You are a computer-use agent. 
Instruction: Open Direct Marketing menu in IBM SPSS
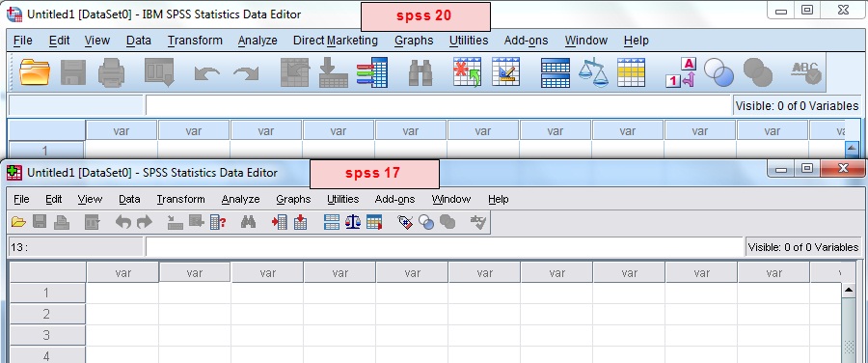click(x=336, y=41)
